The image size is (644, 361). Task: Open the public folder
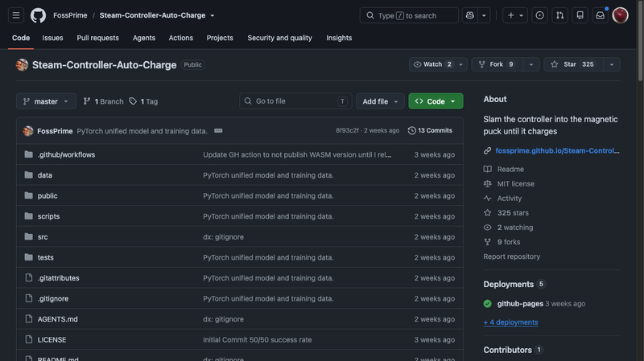point(47,195)
